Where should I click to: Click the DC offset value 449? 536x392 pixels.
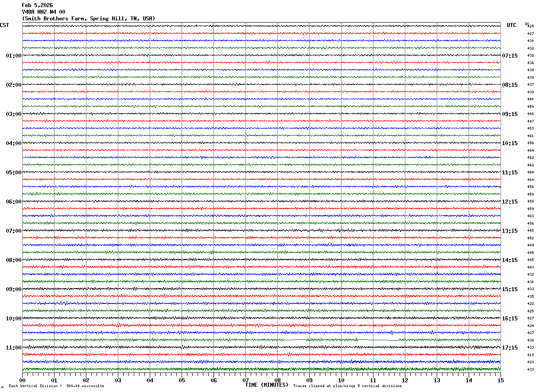(x=530, y=246)
